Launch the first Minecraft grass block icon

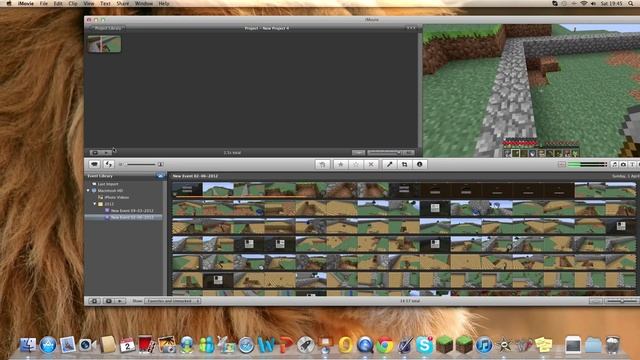tap(444, 345)
